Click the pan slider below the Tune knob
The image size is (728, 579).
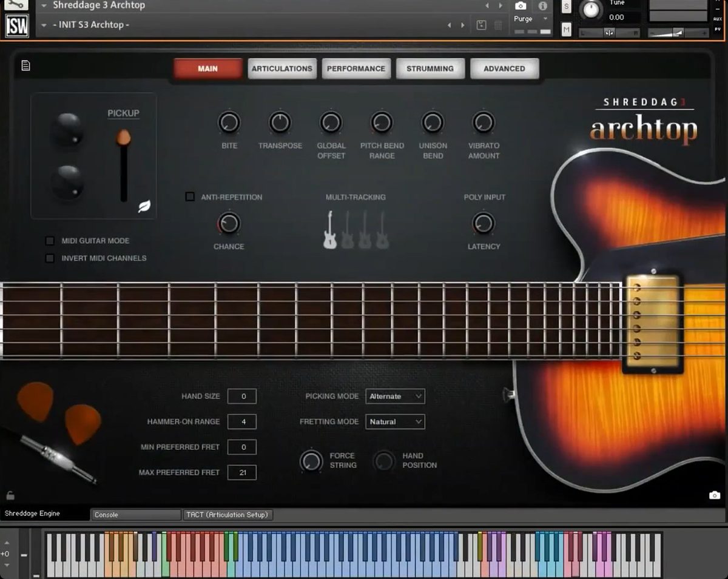(x=609, y=33)
